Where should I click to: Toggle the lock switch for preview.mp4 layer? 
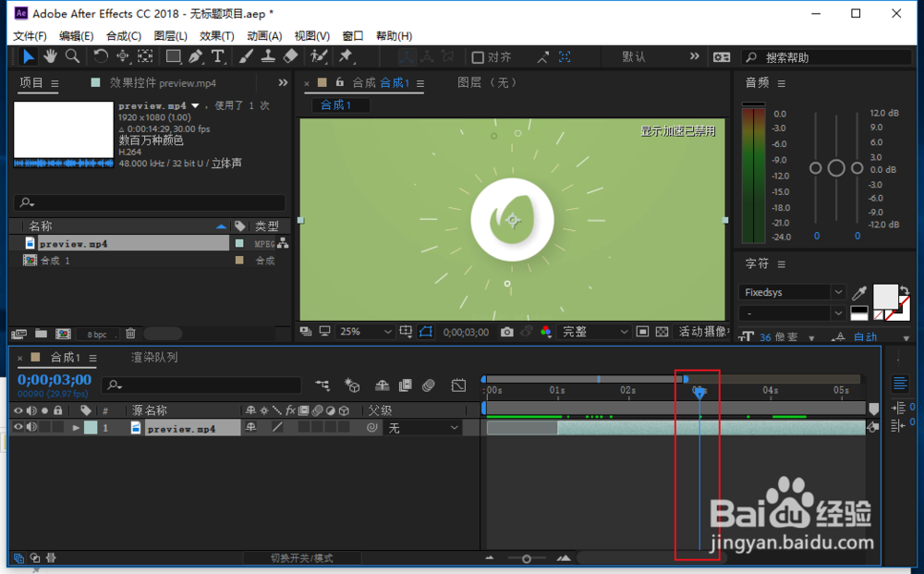click(x=57, y=427)
